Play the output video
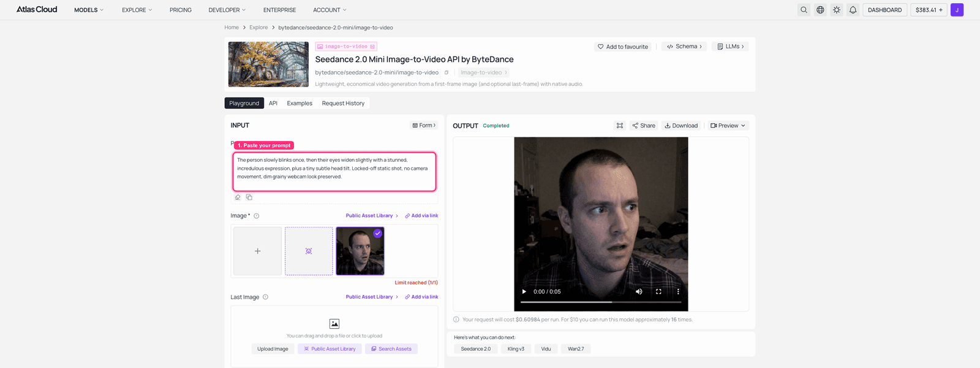Viewport: 980px width, 368px height. point(524,292)
